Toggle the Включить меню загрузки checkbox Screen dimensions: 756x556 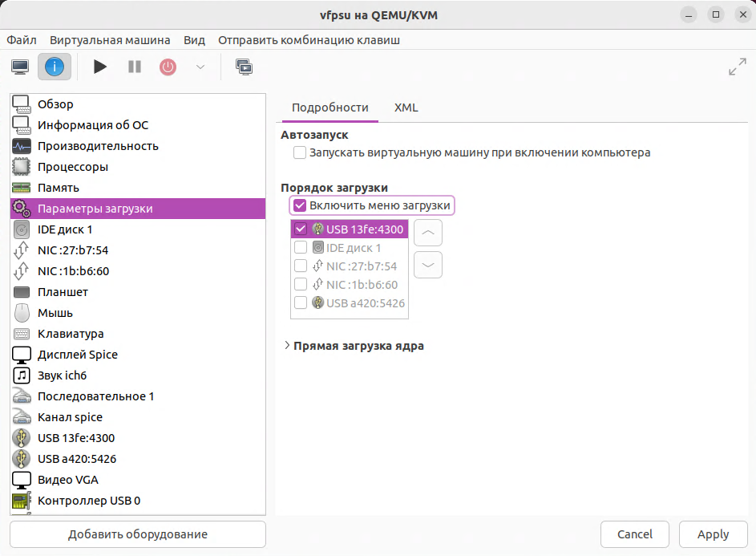[300, 205]
